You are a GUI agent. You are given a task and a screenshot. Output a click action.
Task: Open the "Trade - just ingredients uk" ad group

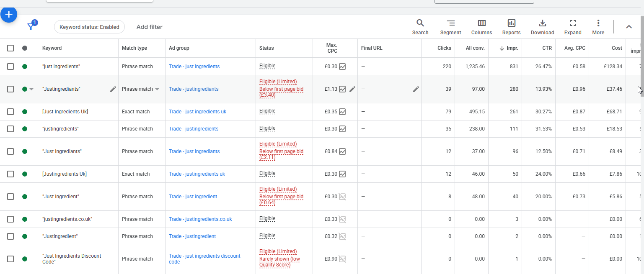point(197,112)
